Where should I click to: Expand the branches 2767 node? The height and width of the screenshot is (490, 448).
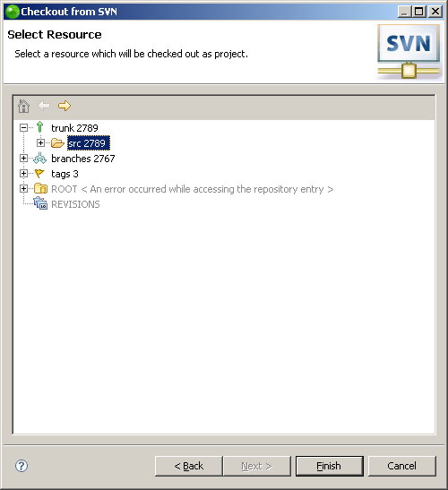tap(24, 159)
